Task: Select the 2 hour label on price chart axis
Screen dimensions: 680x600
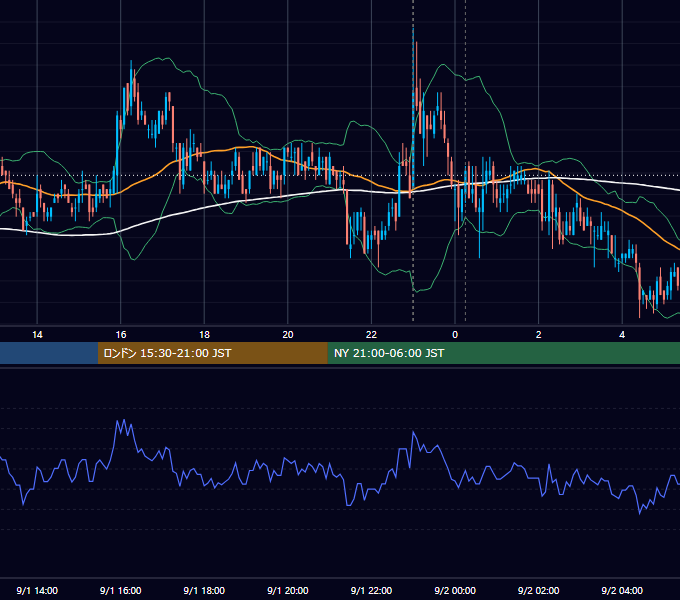Action: click(x=539, y=335)
